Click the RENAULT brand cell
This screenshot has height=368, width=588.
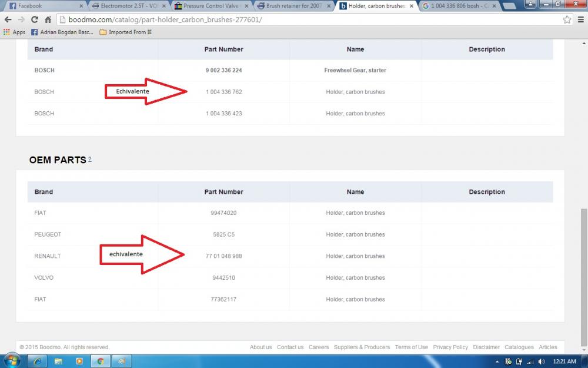coord(48,256)
